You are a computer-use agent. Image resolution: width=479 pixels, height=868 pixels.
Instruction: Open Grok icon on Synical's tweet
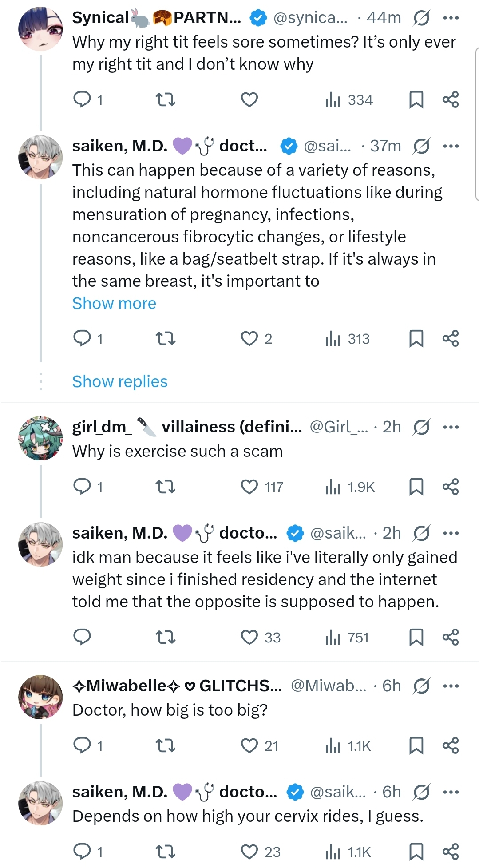pyautogui.click(x=421, y=18)
